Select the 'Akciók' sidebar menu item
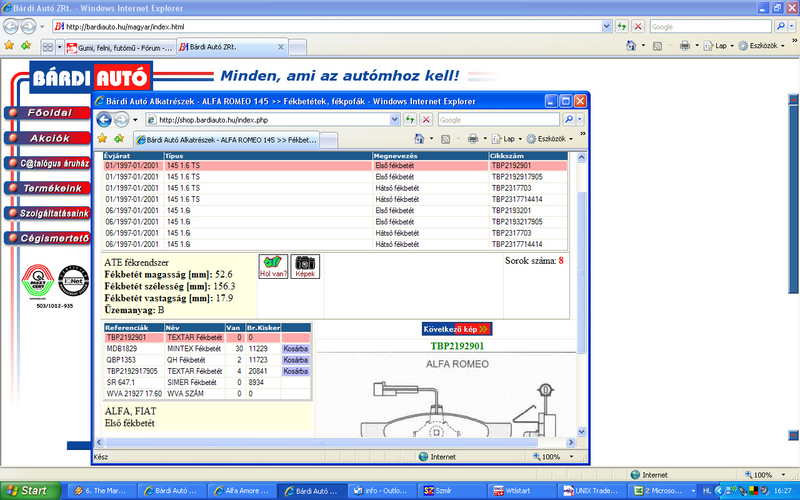Image resolution: width=800 pixels, height=500 pixels. (47, 138)
